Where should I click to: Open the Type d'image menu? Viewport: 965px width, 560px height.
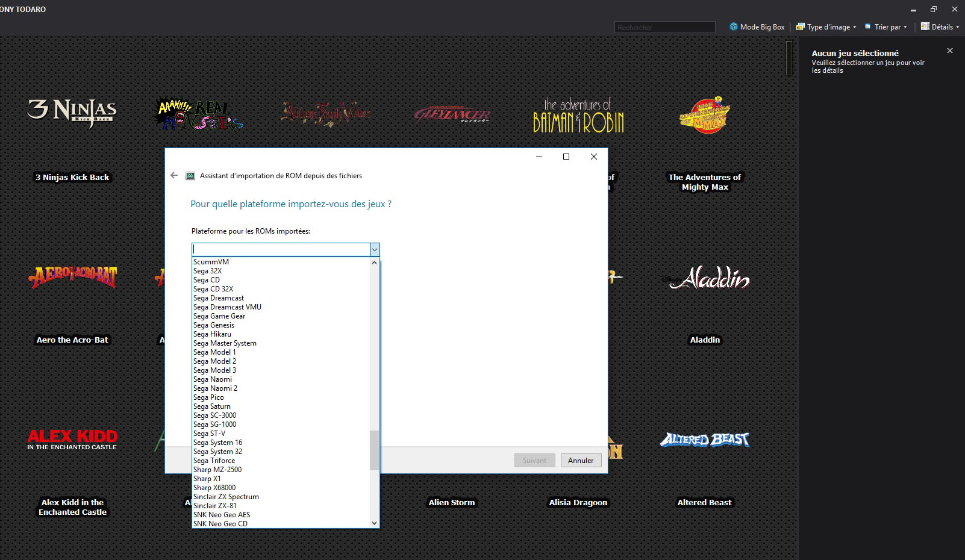click(826, 26)
